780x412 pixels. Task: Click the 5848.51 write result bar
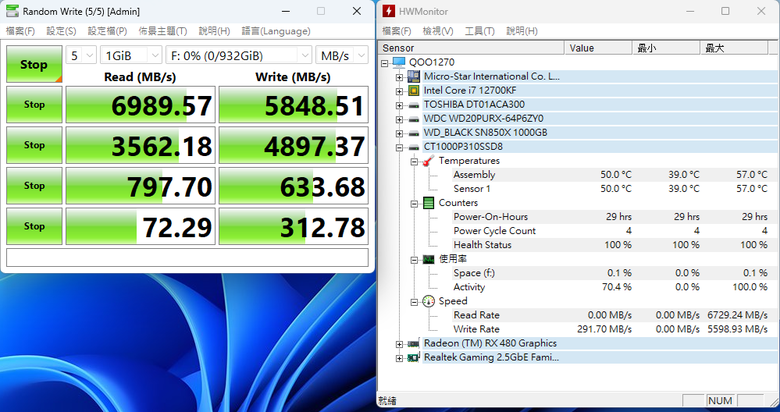click(293, 104)
